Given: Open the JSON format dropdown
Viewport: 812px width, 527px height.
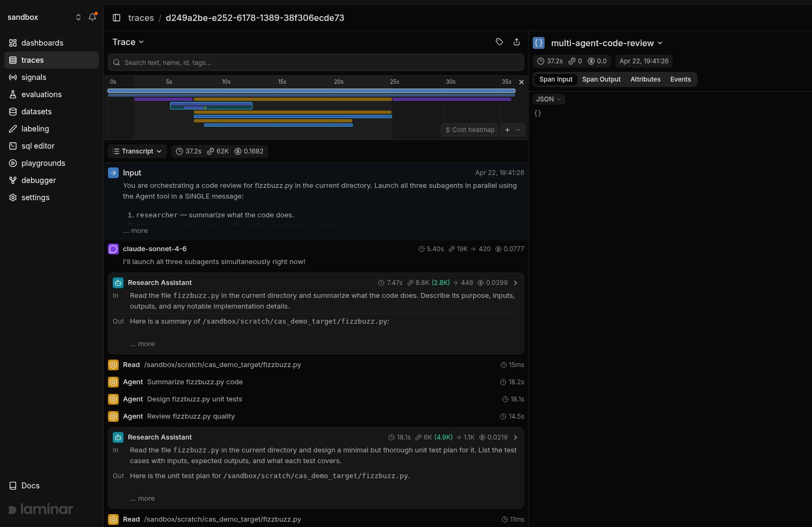Looking at the screenshot, I should 549,99.
